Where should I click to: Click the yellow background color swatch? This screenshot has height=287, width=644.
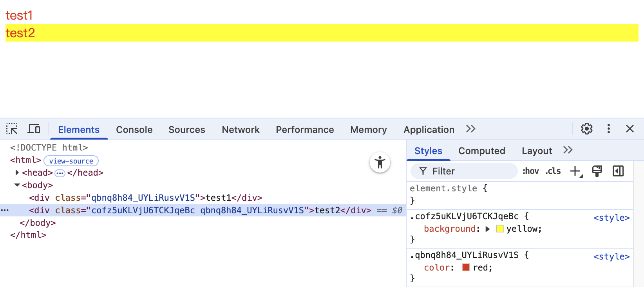point(499,229)
